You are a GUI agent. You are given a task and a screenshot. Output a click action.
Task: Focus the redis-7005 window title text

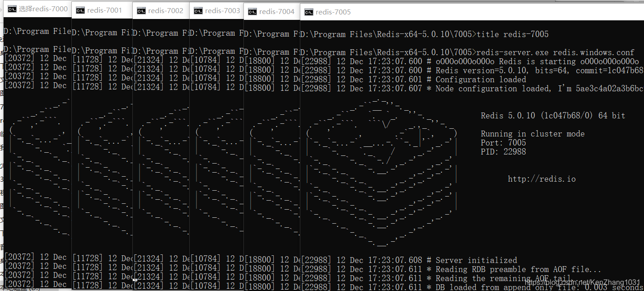(x=333, y=12)
